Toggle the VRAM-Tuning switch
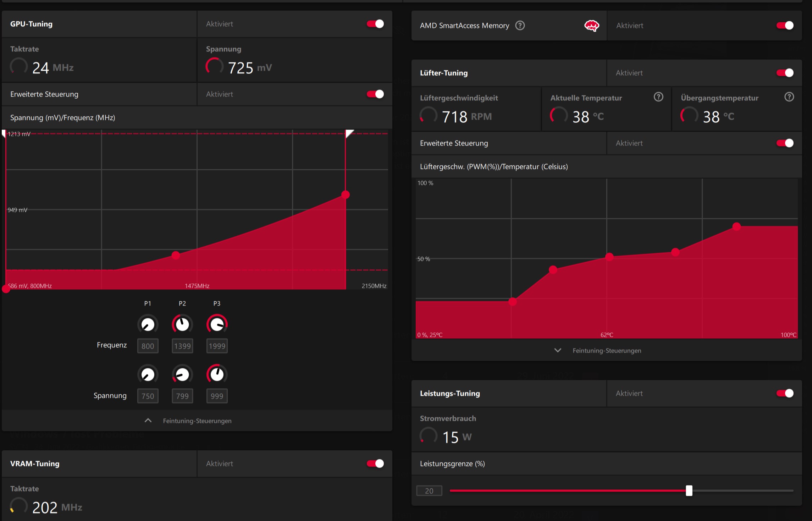This screenshot has width=812, height=521. [375, 464]
